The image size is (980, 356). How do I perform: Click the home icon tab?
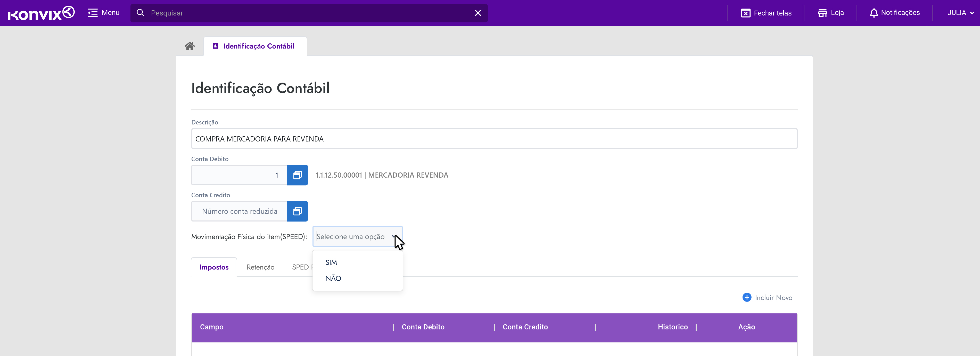pos(190,46)
